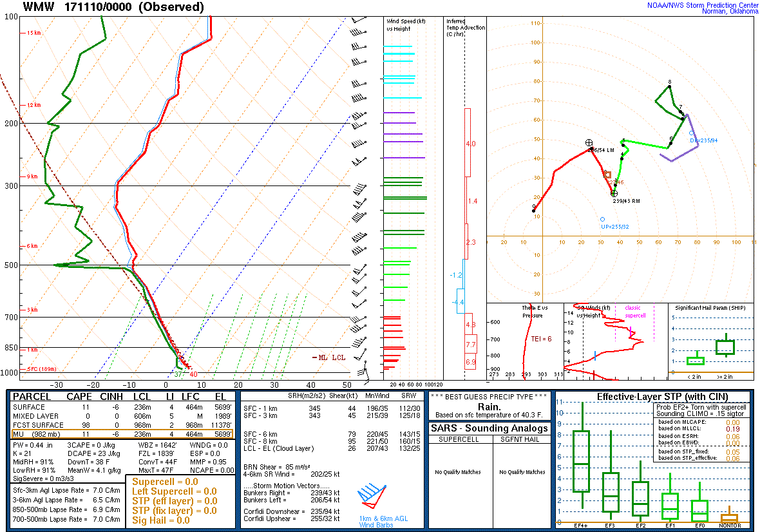The width and height of the screenshot is (760, 532).
Task: Click the orange NONTOR box plot
Action: click(x=729, y=517)
